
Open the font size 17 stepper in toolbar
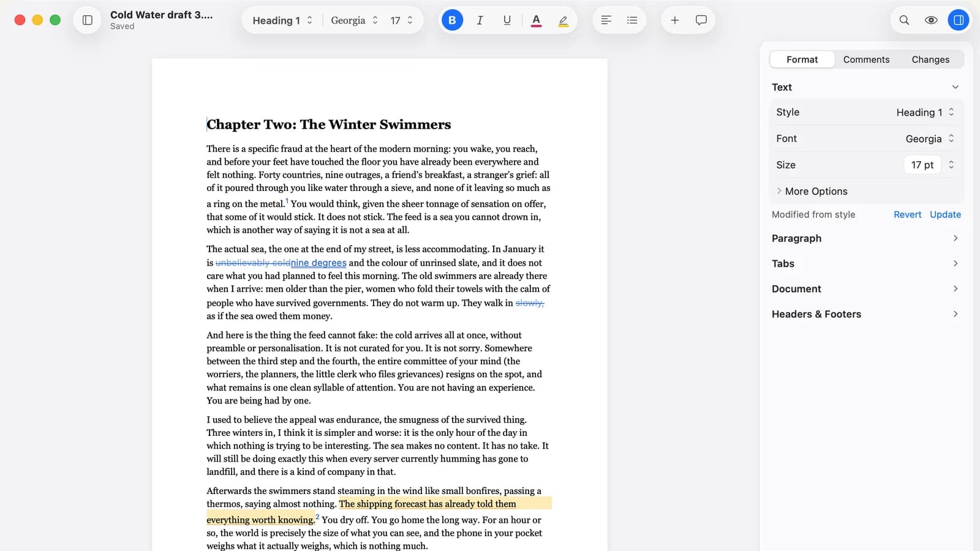[x=402, y=20]
